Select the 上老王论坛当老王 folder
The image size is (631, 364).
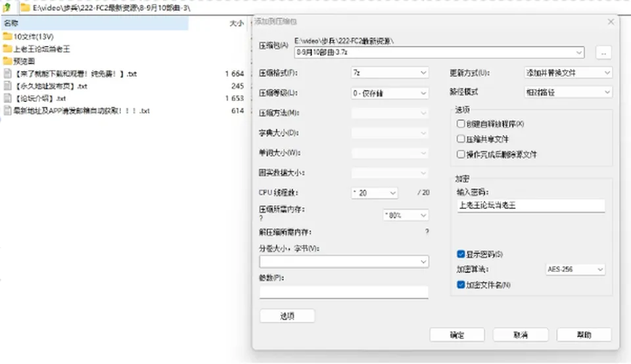(x=37, y=49)
